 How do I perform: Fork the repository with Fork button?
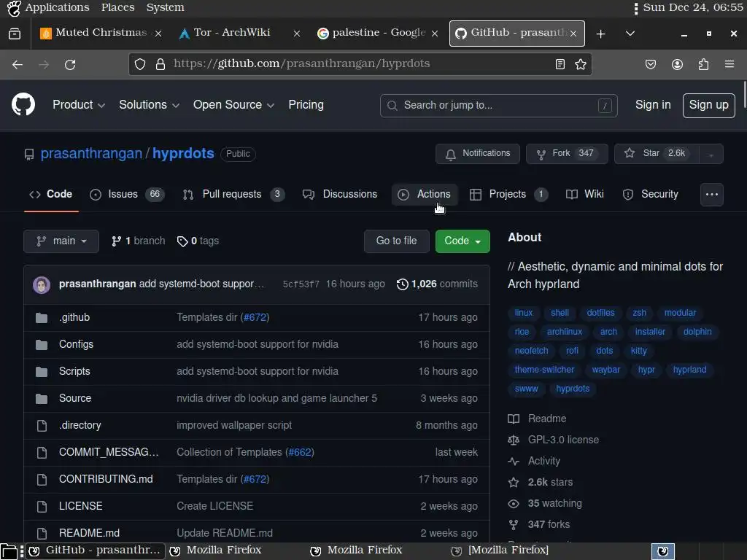[566, 154]
